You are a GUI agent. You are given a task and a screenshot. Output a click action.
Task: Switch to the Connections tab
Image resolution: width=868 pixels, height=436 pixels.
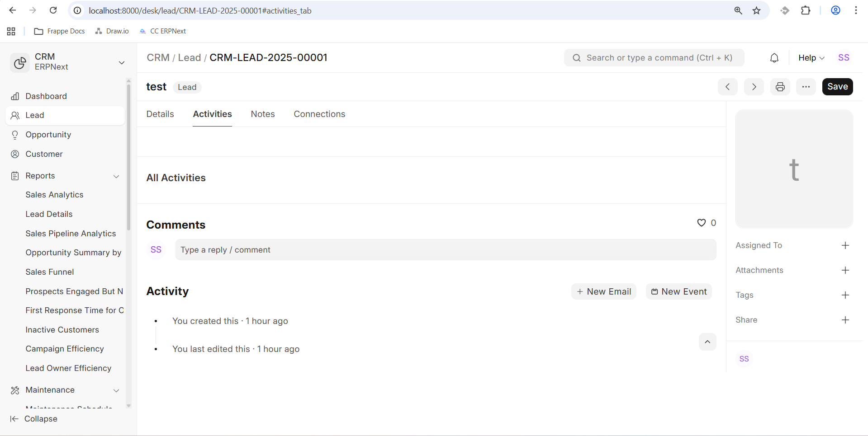[319, 114]
